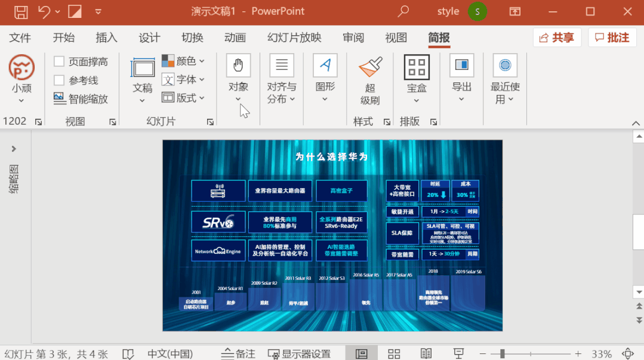The height and width of the screenshot is (360, 644).
Task: Open Ribbon Display Options icon
Action: click(x=515, y=11)
